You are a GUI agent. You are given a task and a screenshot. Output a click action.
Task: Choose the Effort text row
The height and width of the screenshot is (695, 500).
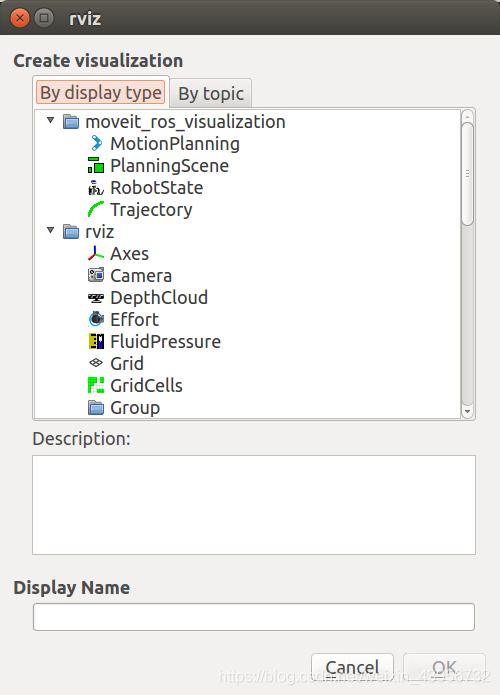tap(134, 320)
